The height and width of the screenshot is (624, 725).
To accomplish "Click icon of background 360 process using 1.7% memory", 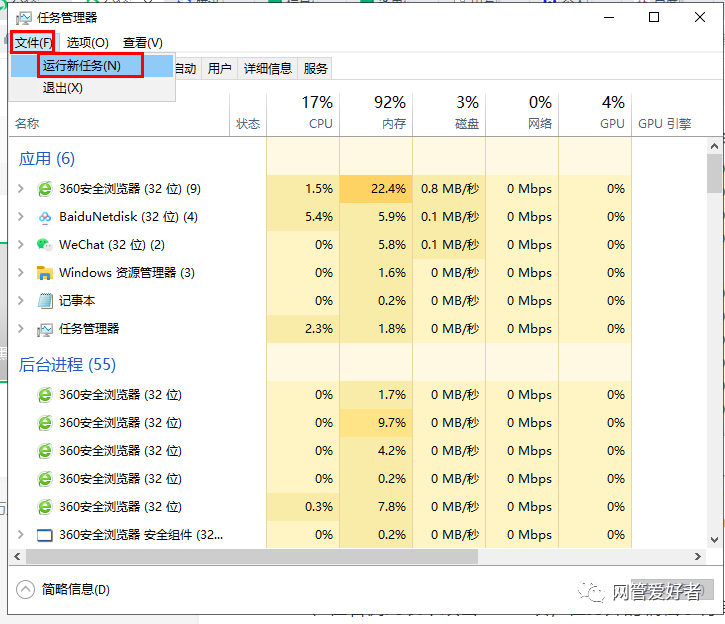I will 45,395.
